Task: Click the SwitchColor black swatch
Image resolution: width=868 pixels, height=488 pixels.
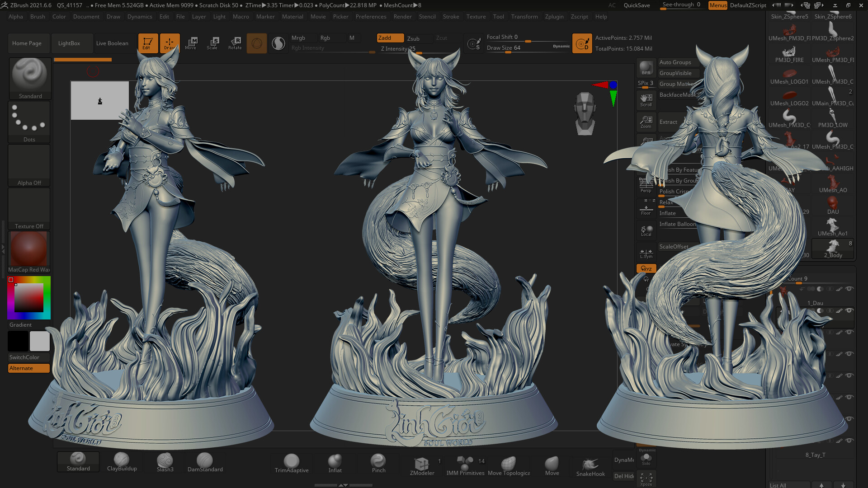Action: [x=18, y=341]
